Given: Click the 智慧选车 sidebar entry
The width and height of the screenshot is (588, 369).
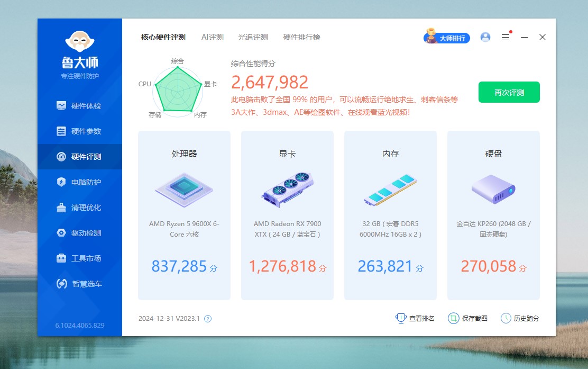Looking at the screenshot, I should click(79, 284).
